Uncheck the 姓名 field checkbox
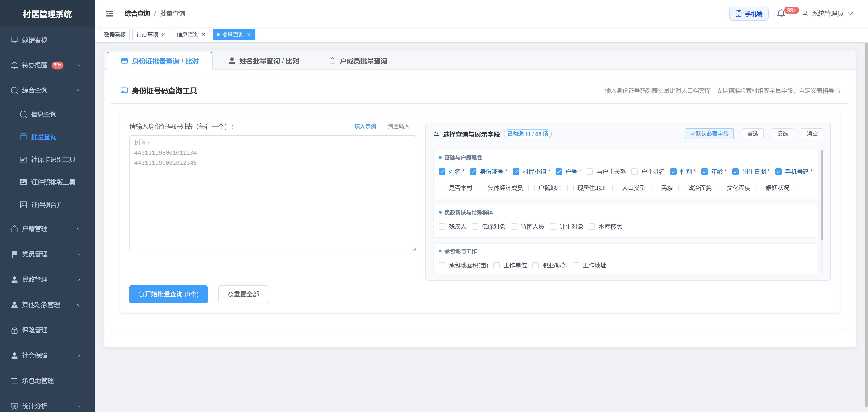The width and height of the screenshot is (868, 412). pos(442,172)
